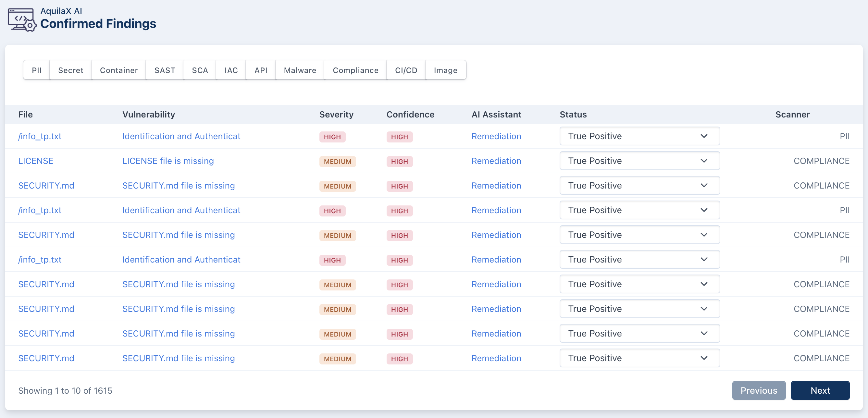Change status of first /info_tp.txt finding

639,136
